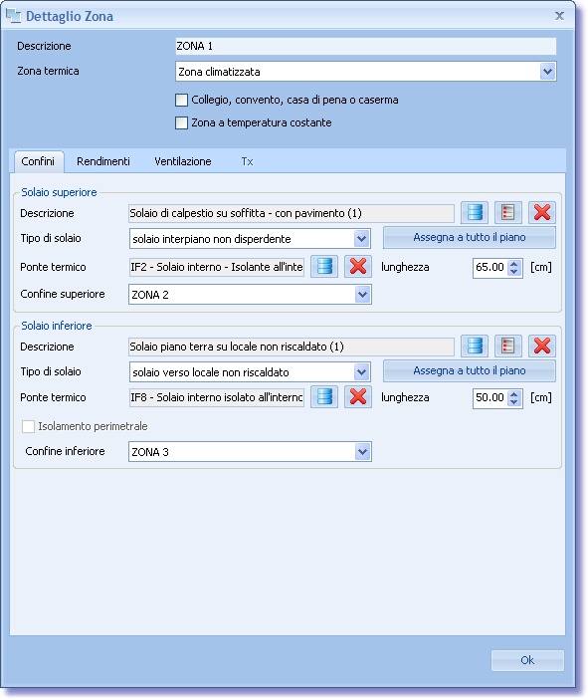Open Tipo di solaio dropdown for Solaio superiore
Image resolution: width=588 pixels, height=700 pixels.
pyautogui.click(x=362, y=238)
